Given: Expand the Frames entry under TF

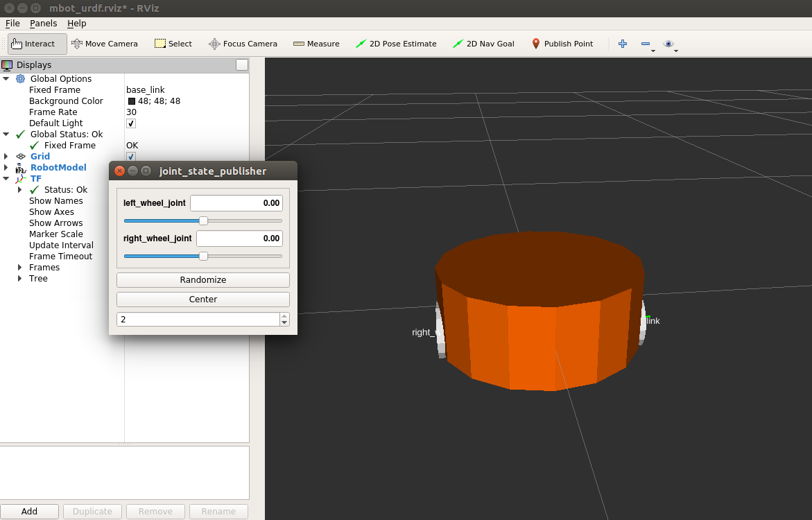Looking at the screenshot, I should (x=19, y=267).
